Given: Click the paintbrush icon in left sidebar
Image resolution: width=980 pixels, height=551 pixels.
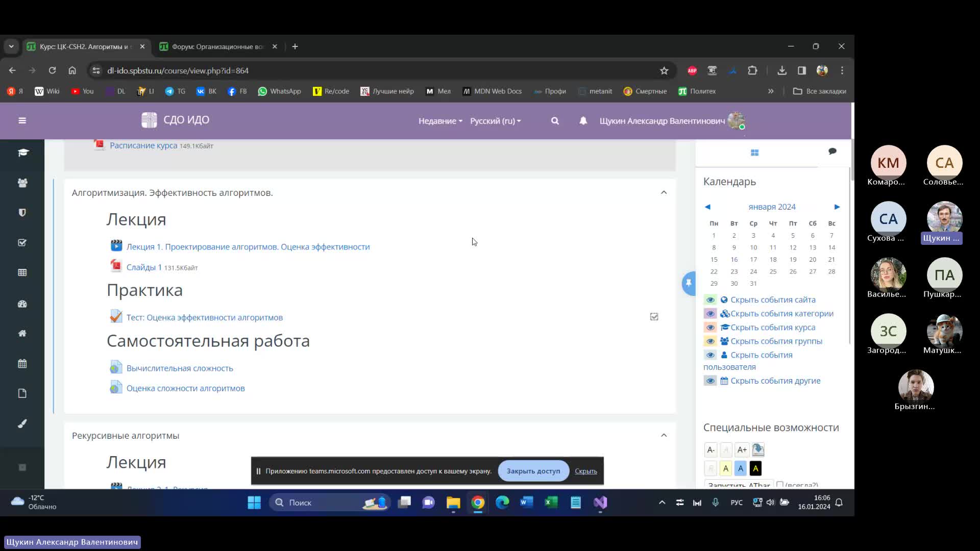Looking at the screenshot, I should [x=22, y=423].
